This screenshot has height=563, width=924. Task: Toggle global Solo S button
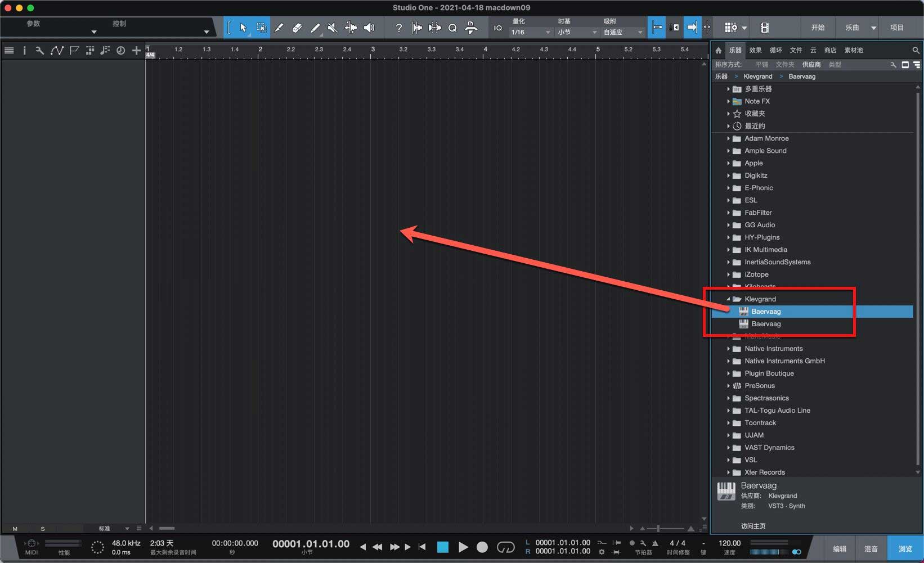point(43,529)
